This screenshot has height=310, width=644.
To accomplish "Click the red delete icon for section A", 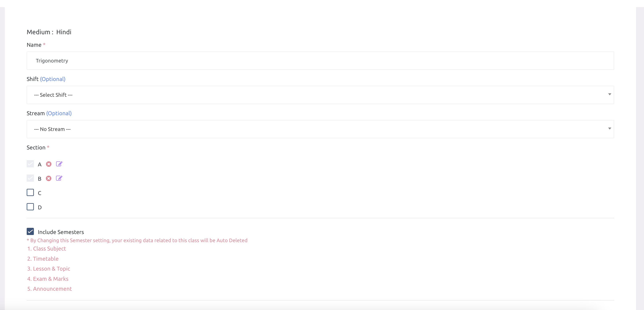I will click(x=49, y=164).
